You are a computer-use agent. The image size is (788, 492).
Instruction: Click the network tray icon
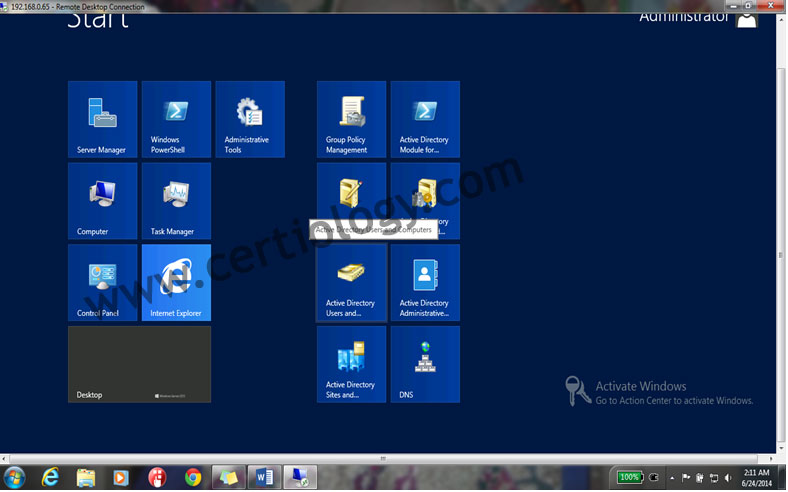[x=714, y=478]
